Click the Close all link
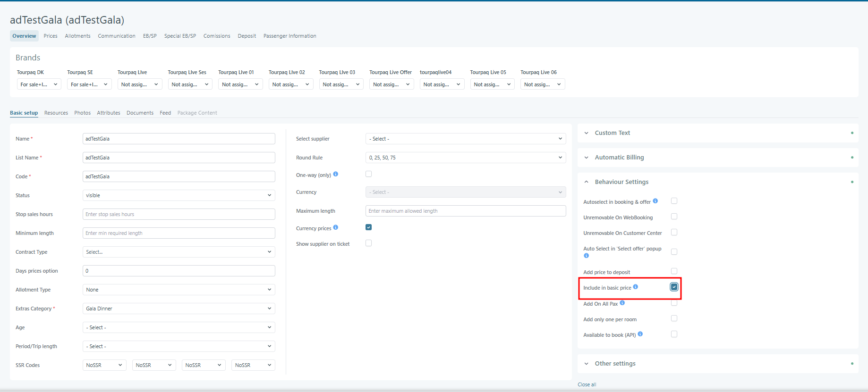Screen dimensions: 868x392 (587, 384)
